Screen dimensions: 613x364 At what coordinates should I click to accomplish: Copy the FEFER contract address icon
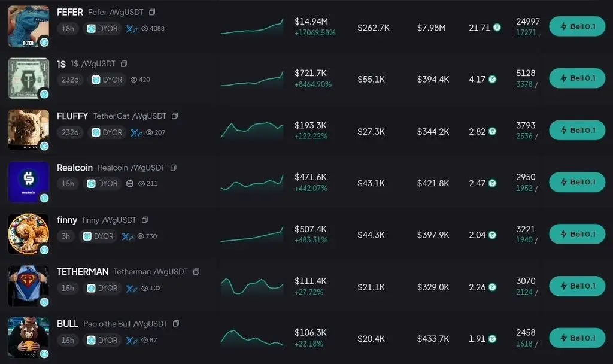tap(152, 12)
